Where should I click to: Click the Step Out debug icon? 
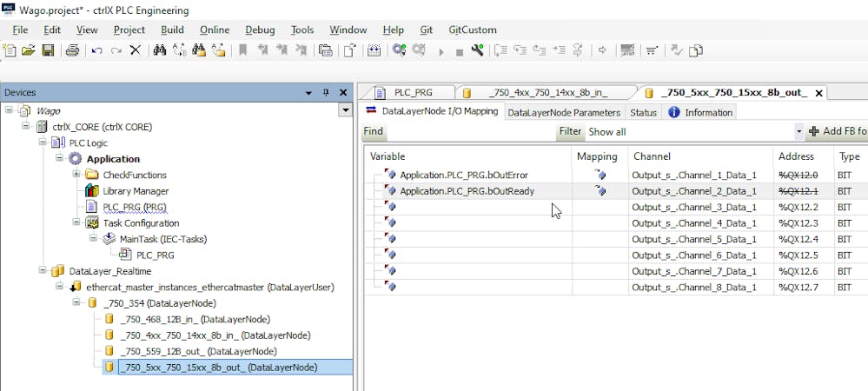coord(539,50)
